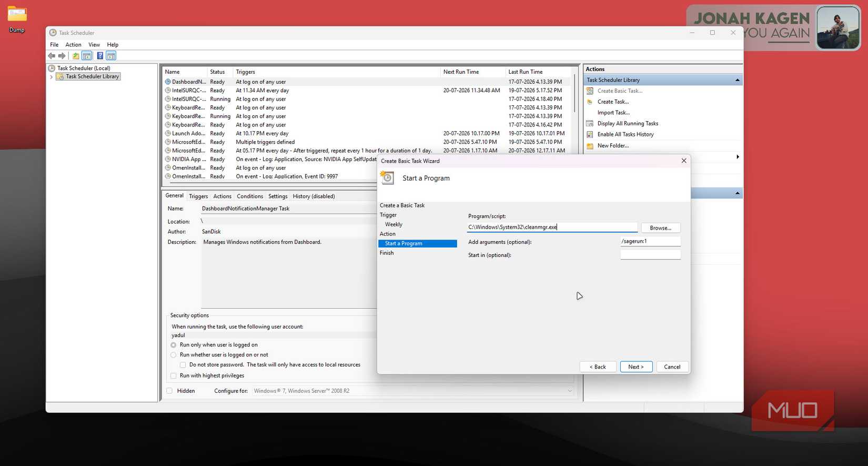Collapse the Selected Item actions section arrow
The width and height of the screenshot is (868, 466).
tap(737, 193)
